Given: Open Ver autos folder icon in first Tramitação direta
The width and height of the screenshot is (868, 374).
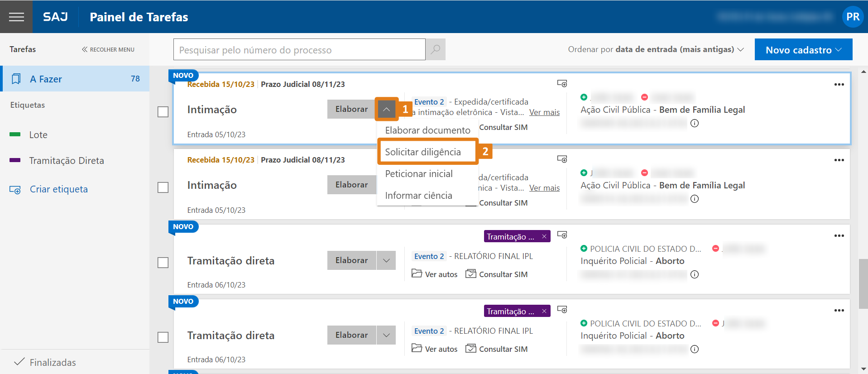Looking at the screenshot, I should 417,273.
